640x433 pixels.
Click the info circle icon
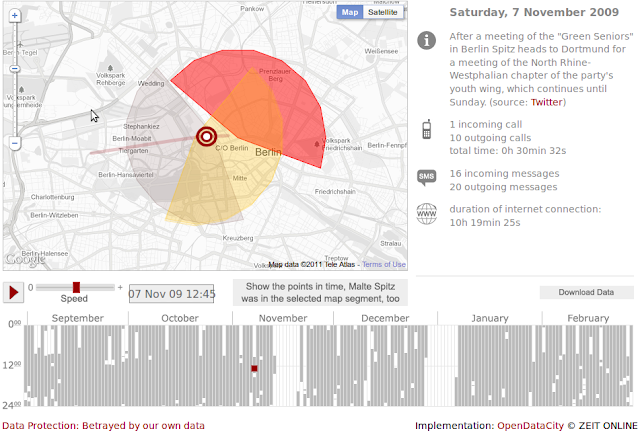[x=427, y=40]
